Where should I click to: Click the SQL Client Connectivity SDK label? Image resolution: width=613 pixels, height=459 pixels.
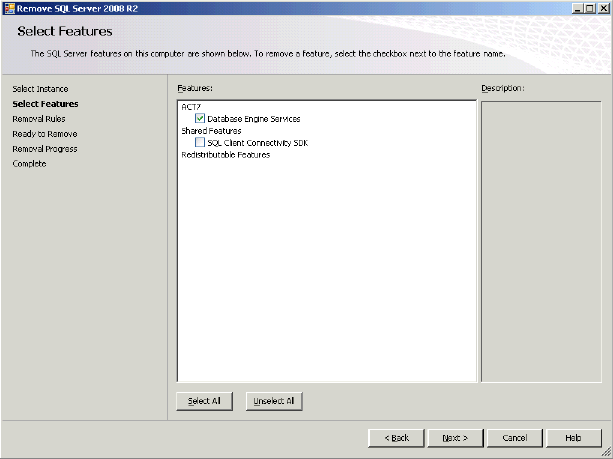(x=258, y=143)
